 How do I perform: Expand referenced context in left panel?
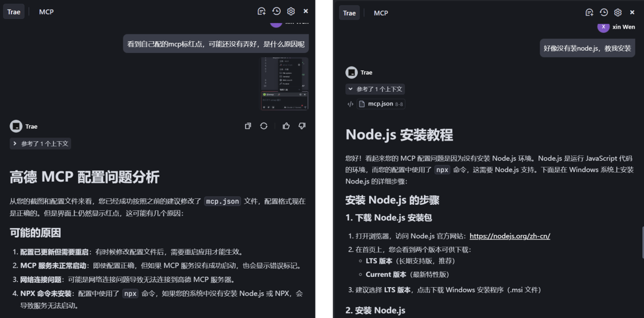coord(41,144)
